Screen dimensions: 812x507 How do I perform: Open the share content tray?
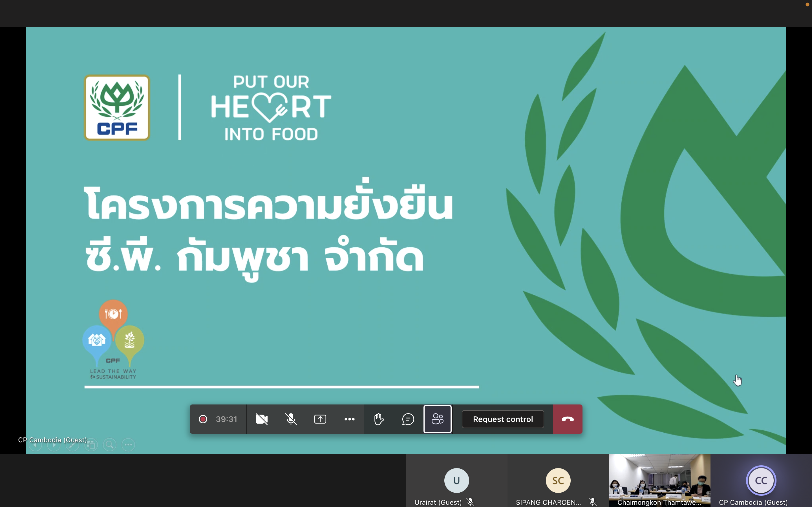coord(320,419)
